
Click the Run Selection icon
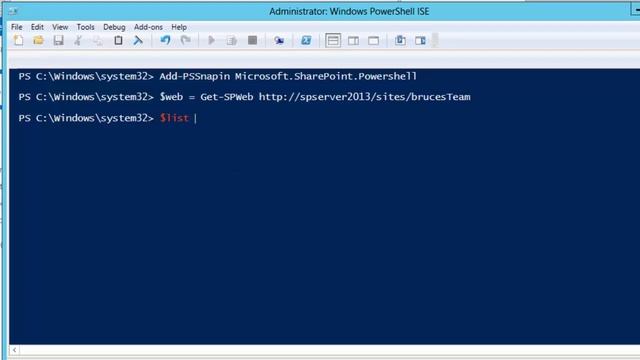pos(232,40)
